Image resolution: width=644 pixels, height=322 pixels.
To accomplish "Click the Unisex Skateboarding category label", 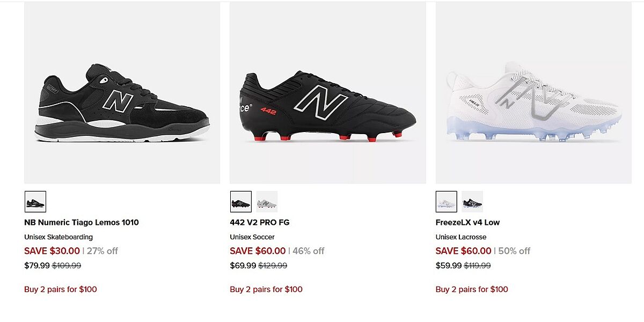I will coord(58,237).
